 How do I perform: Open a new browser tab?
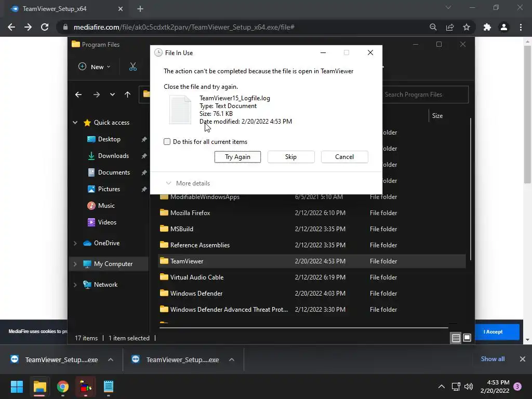[140, 9]
